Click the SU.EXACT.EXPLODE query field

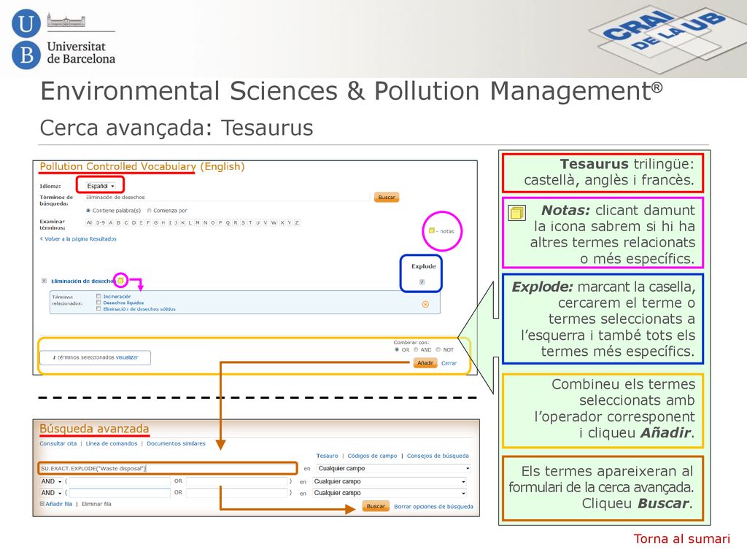click(168, 469)
